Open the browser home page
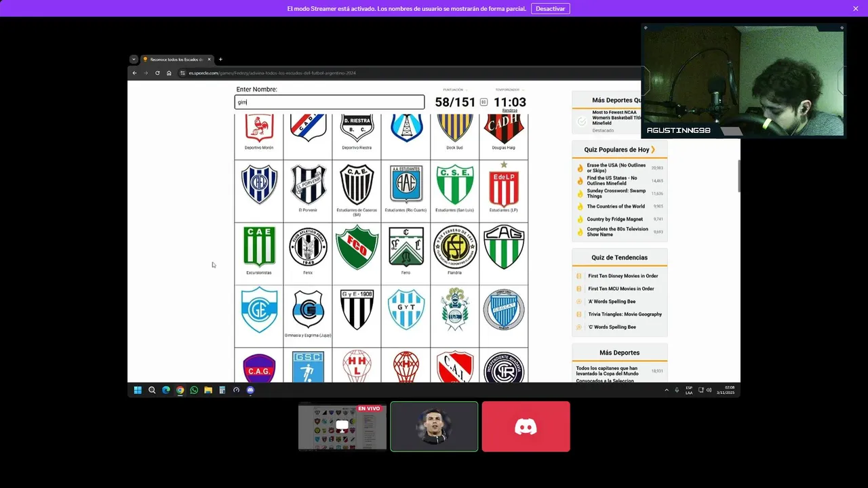868x488 pixels. [x=169, y=73]
